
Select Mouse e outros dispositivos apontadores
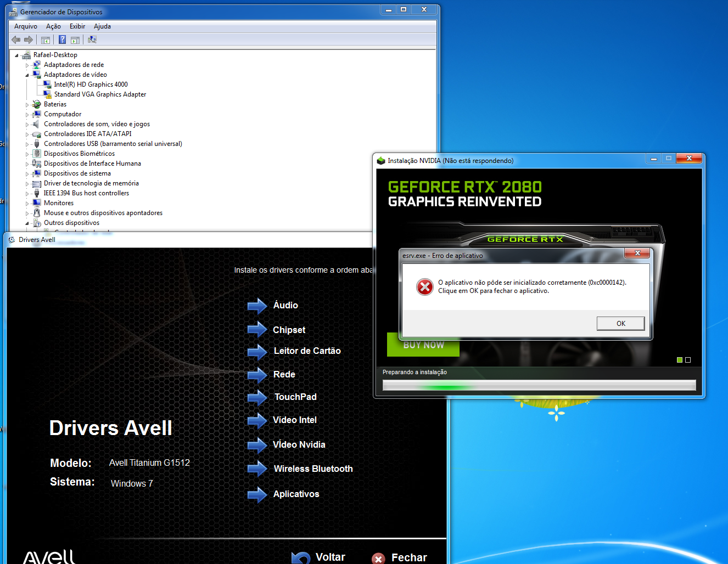point(103,213)
